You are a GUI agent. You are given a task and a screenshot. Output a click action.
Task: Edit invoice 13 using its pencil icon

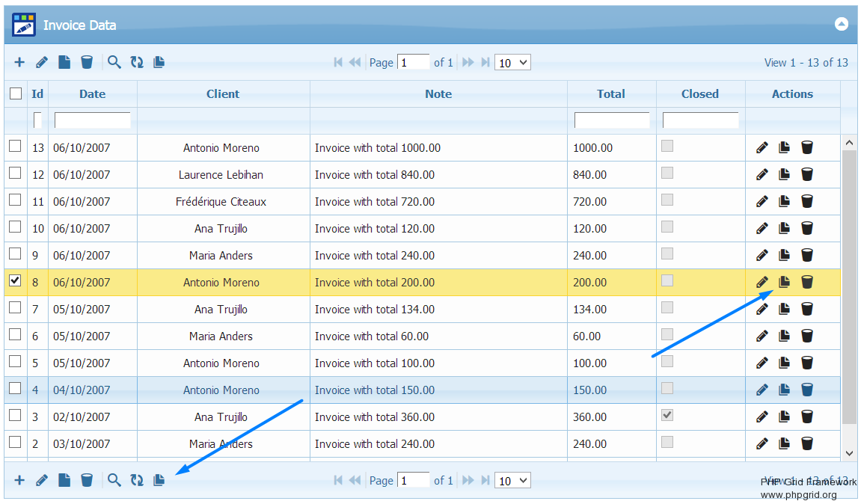[762, 147]
